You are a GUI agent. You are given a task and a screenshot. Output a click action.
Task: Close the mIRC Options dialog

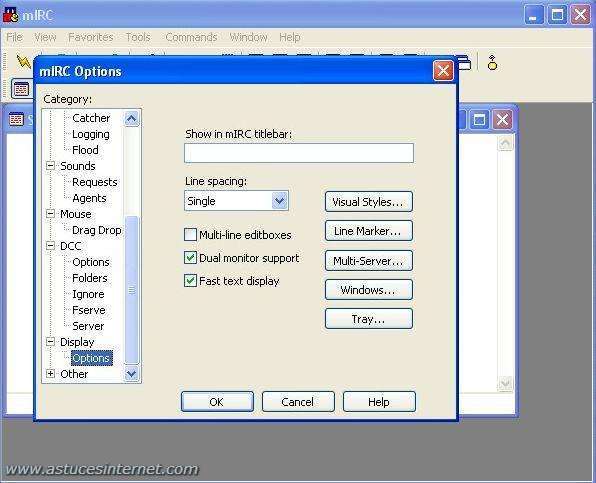(443, 71)
